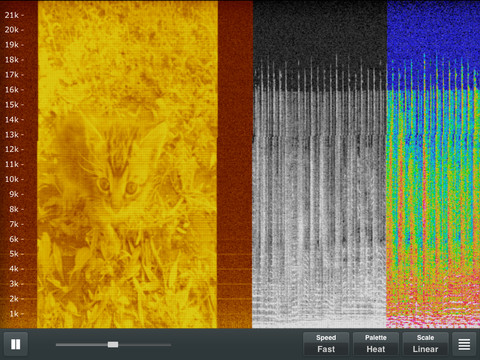
Task: Click the rainbow-colored spectrogram section
Action: 433,164
